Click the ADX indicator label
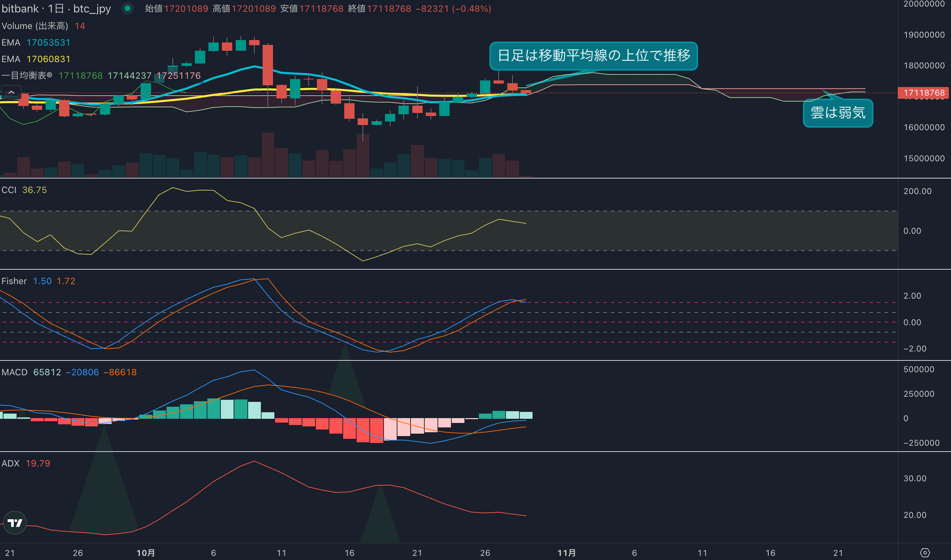This screenshot has width=951, height=560. pyautogui.click(x=10, y=463)
